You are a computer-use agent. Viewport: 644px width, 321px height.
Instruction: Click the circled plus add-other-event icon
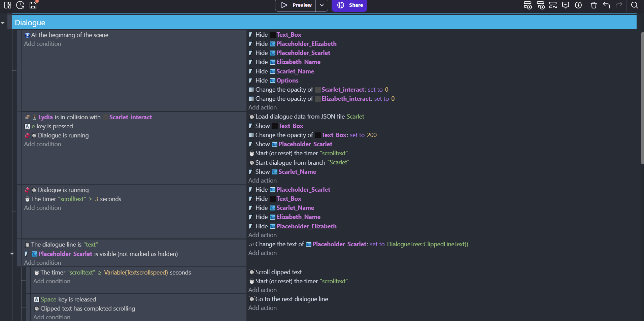(578, 5)
